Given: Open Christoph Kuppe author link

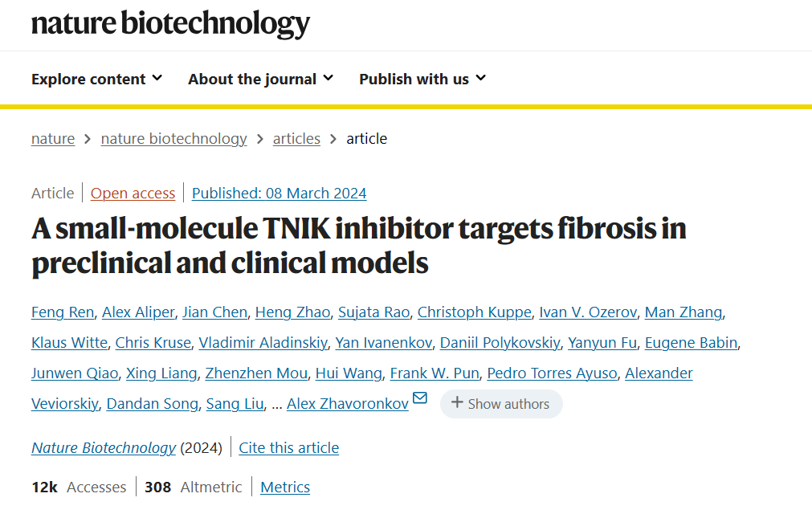Looking at the screenshot, I should [474, 312].
